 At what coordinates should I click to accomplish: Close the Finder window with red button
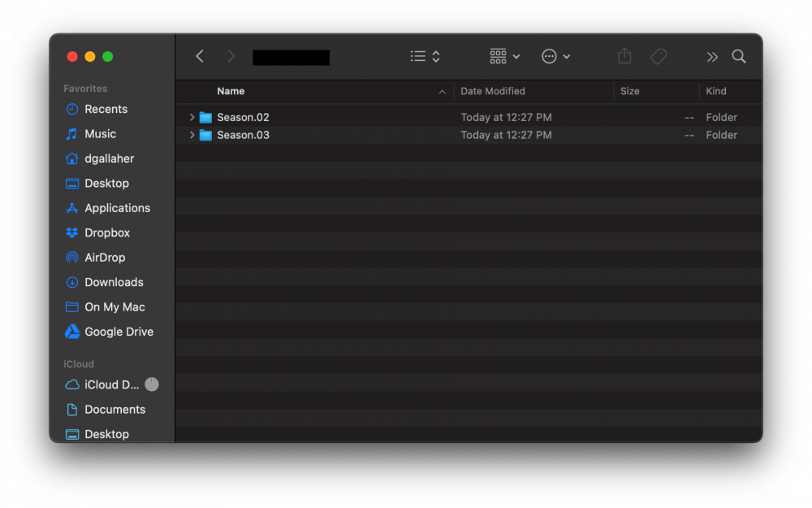72,57
